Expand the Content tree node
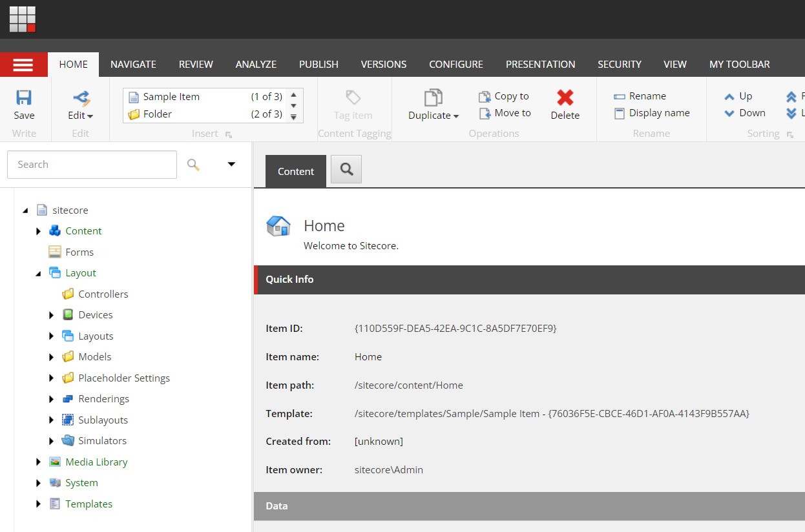 (x=38, y=231)
